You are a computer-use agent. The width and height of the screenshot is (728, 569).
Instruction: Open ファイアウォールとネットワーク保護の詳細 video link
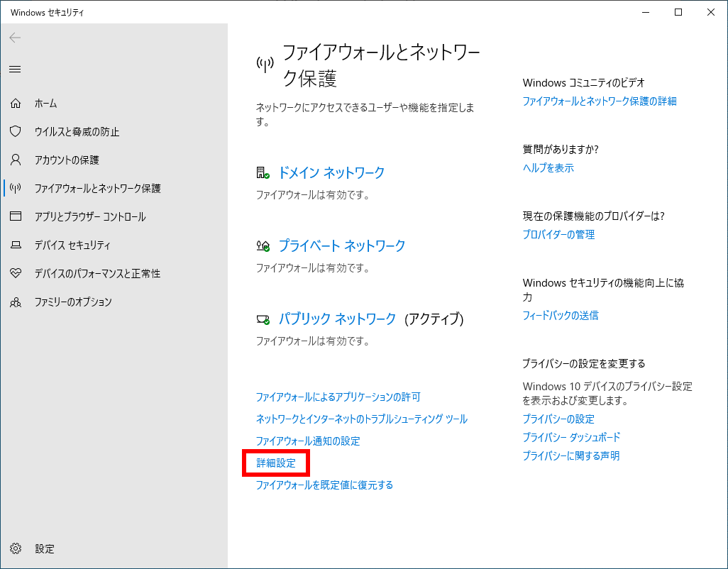(x=600, y=101)
